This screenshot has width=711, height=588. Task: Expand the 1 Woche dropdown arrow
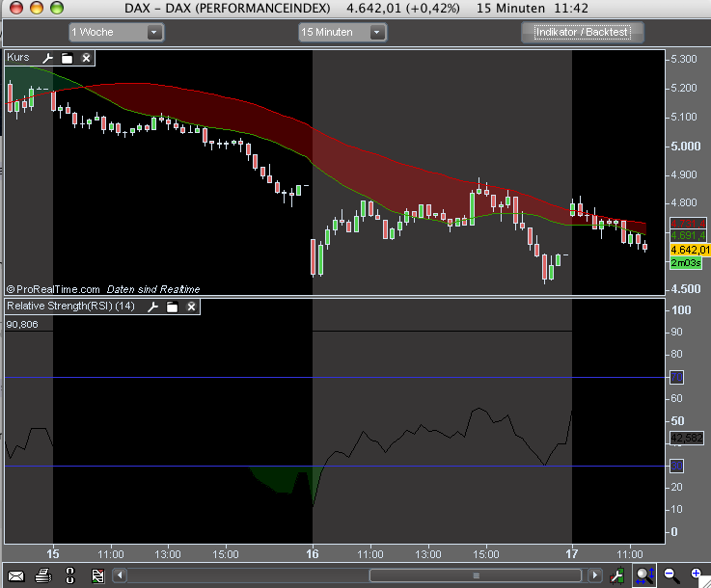coord(154,32)
